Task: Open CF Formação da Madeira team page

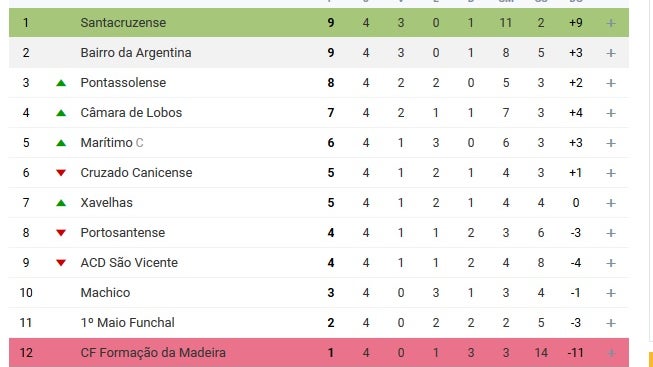Action: tap(153, 352)
